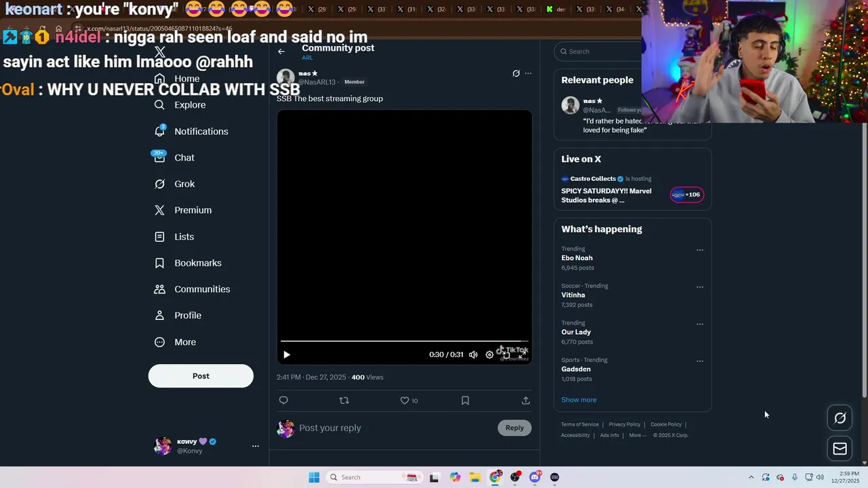The height and width of the screenshot is (488, 868).
Task: Click the Grok sidebar icon
Action: (x=159, y=184)
